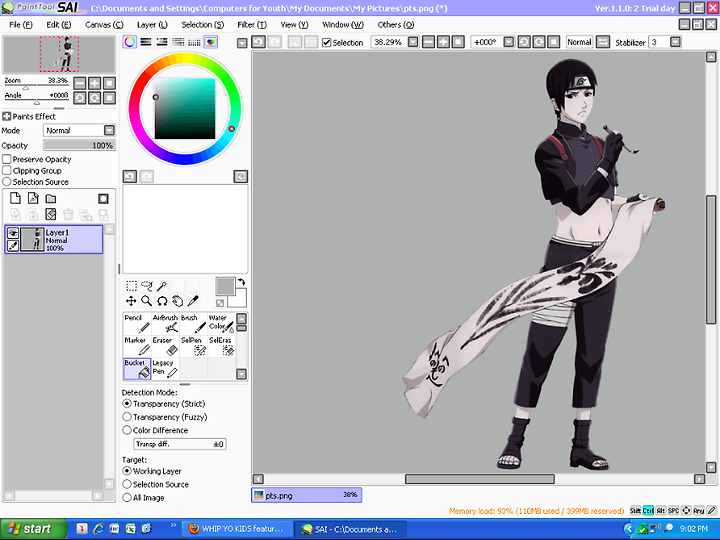Viewport: 720px width, 540px height.
Task: Click the Normal view mode button
Action: (x=579, y=42)
